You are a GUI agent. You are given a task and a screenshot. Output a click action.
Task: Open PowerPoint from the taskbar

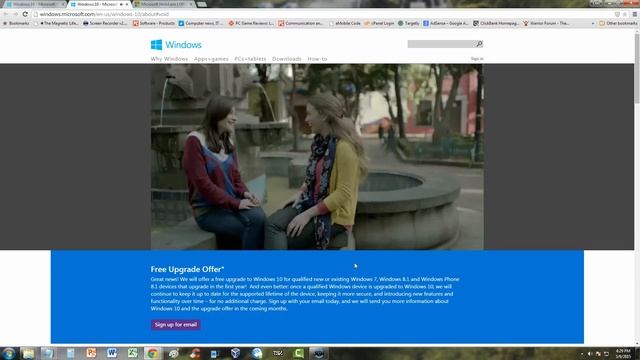pyautogui.click(x=91, y=353)
